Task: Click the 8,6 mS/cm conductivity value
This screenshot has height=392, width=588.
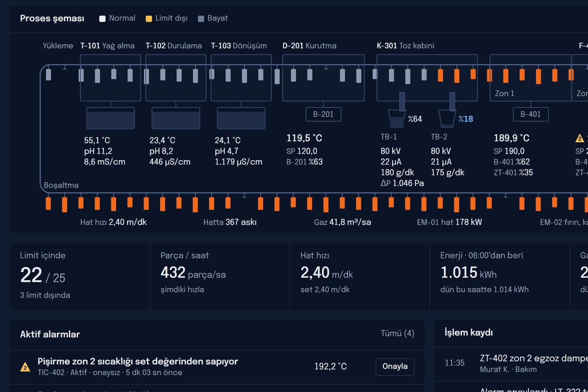Action: pyautogui.click(x=105, y=162)
